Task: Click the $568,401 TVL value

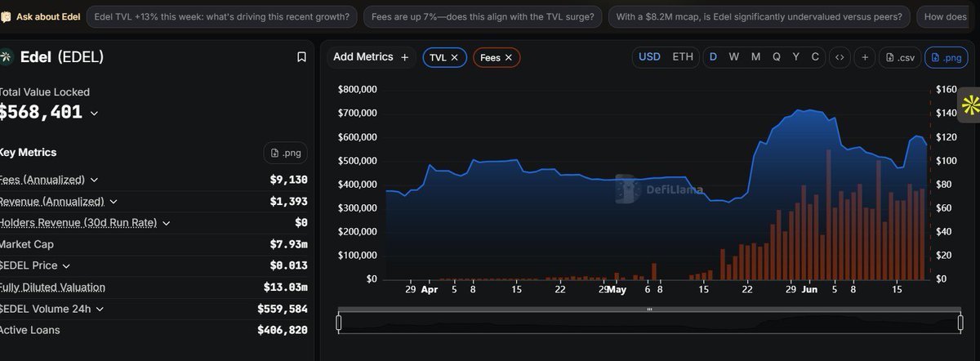Action: coord(41,113)
